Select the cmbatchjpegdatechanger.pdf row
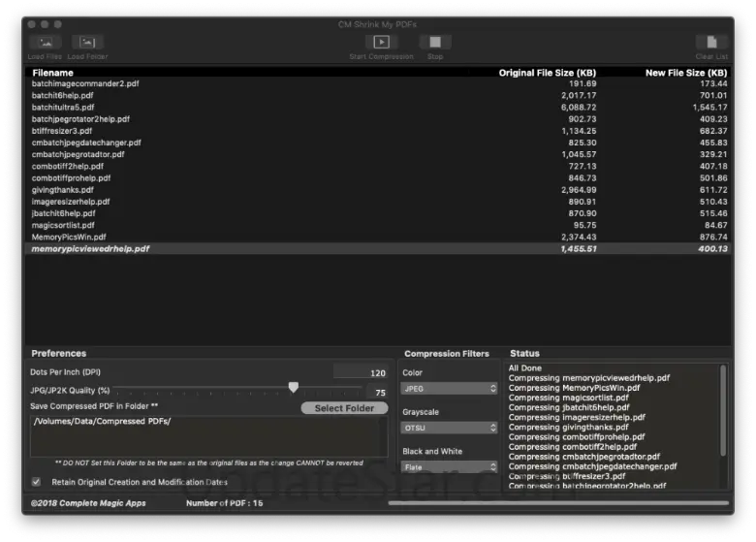 378,143
